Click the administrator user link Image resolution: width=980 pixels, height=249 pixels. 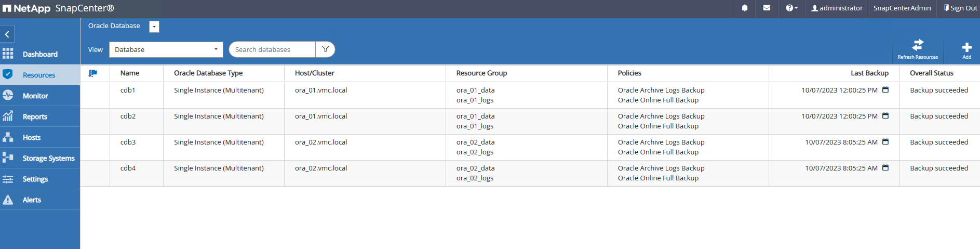tap(837, 8)
